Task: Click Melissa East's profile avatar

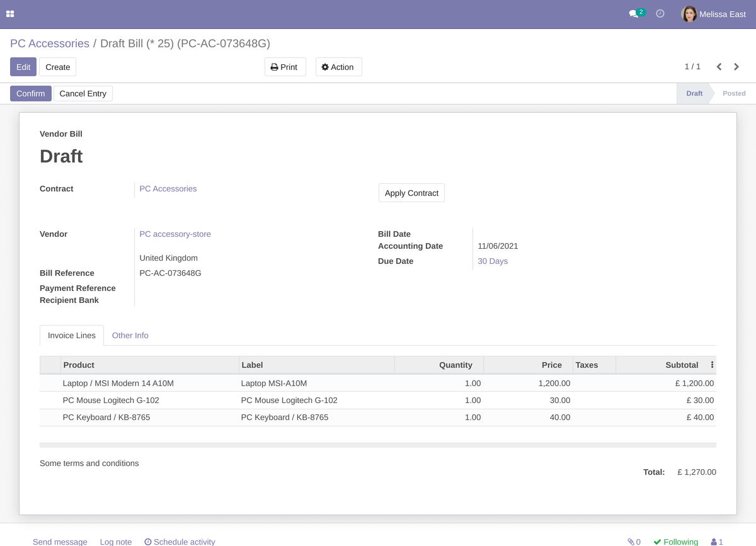Action: point(689,14)
